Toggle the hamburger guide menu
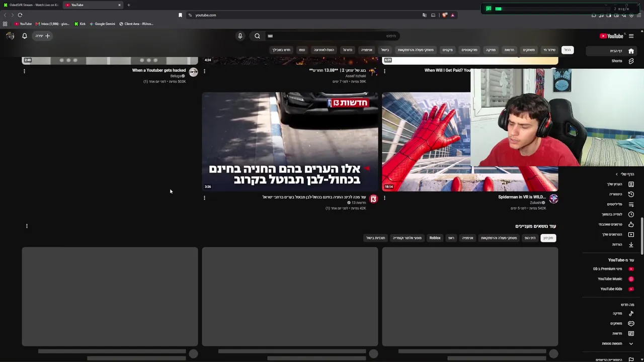This screenshot has width=644, height=362. 631,36
